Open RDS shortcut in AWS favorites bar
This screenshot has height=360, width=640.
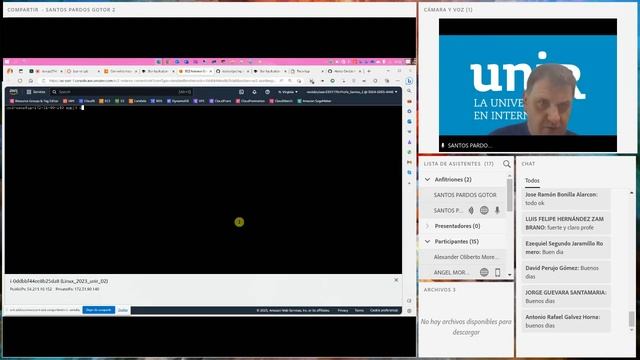point(156,101)
